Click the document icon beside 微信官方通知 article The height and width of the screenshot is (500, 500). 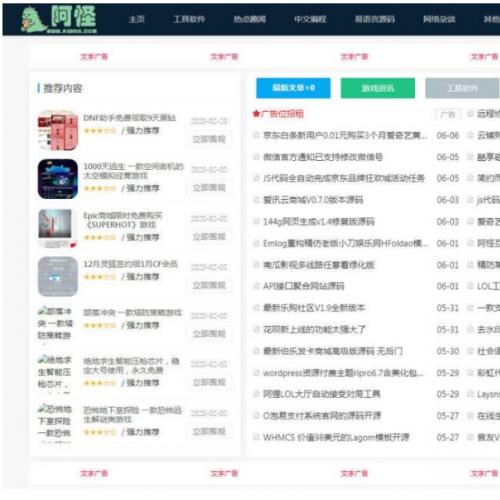click(x=256, y=157)
